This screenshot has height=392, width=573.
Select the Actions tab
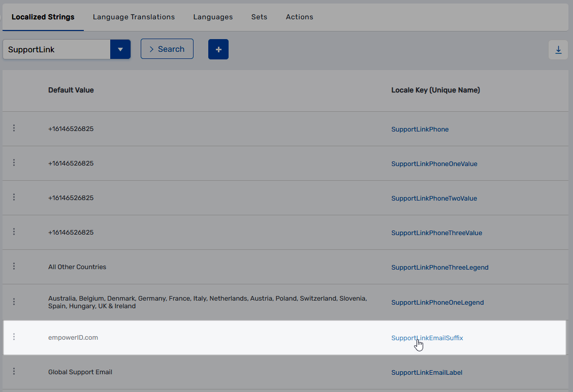click(299, 17)
